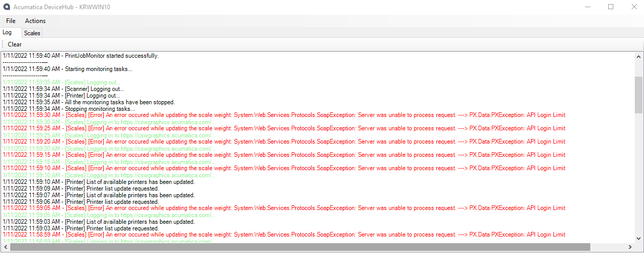The height and width of the screenshot is (258, 644).
Task: Select the '[Printer] Logging out...' log line
Action: [61, 96]
